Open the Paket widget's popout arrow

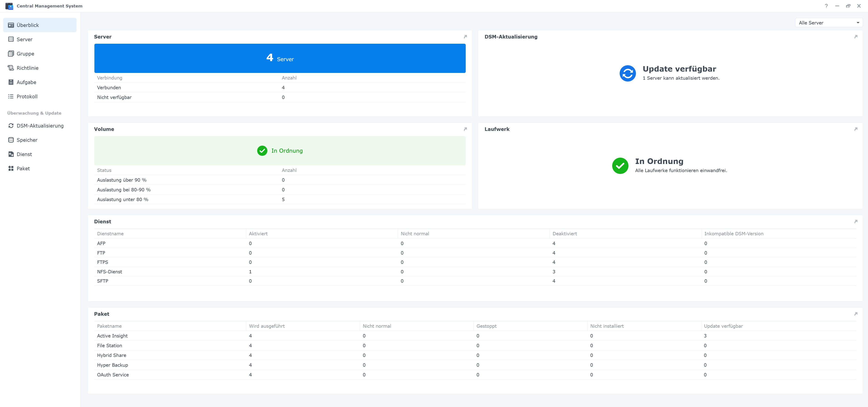(x=856, y=314)
